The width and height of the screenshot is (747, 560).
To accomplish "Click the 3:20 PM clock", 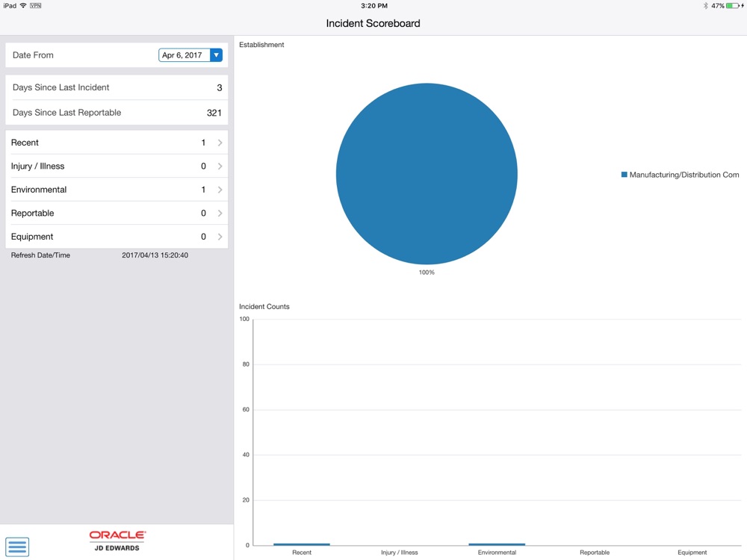I will pyautogui.click(x=374, y=6).
